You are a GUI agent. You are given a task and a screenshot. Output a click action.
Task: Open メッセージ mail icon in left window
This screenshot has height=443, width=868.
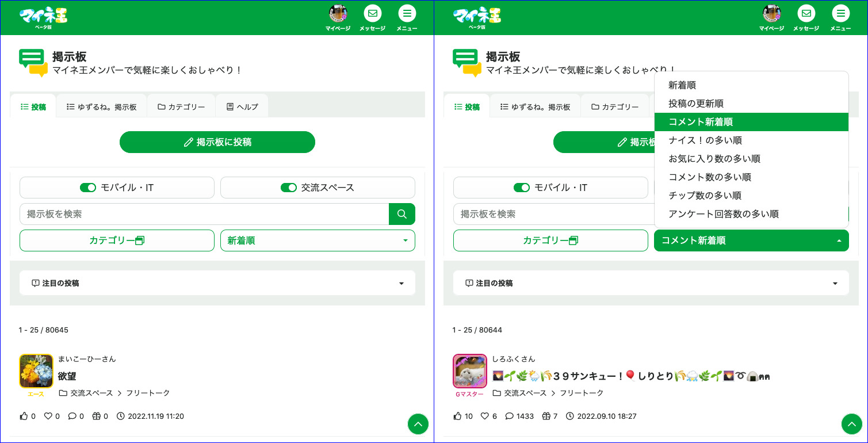(x=372, y=14)
